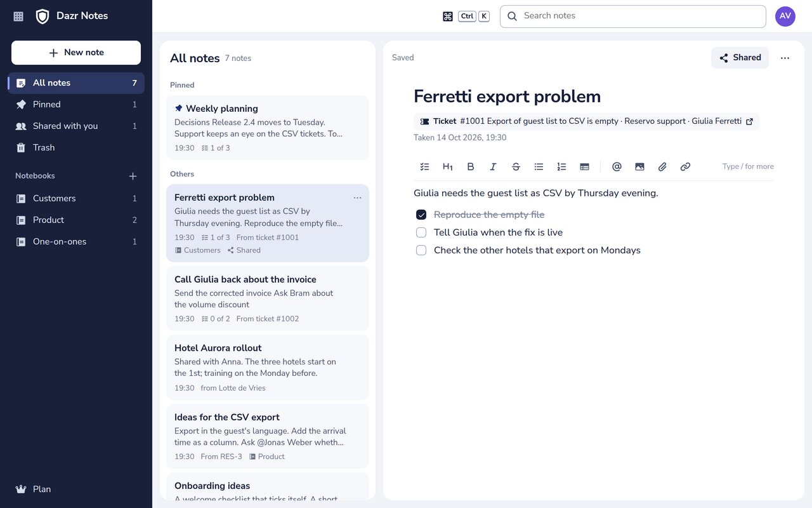Open the Ferretti export problem card options
Screen dimensions: 812x508
click(357, 197)
